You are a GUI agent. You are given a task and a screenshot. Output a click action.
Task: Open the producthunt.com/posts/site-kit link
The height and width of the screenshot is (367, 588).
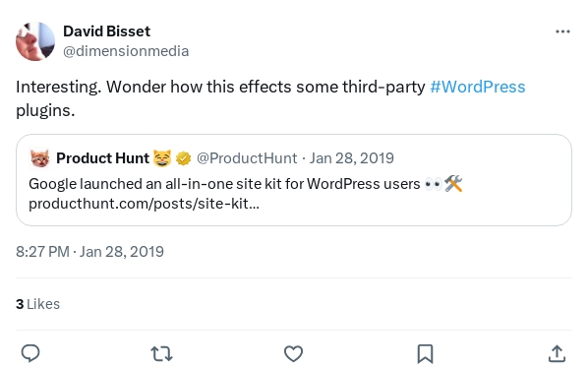point(144,204)
